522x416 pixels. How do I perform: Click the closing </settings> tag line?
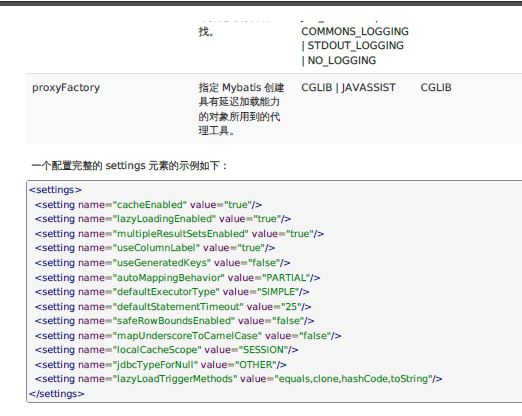point(57,394)
